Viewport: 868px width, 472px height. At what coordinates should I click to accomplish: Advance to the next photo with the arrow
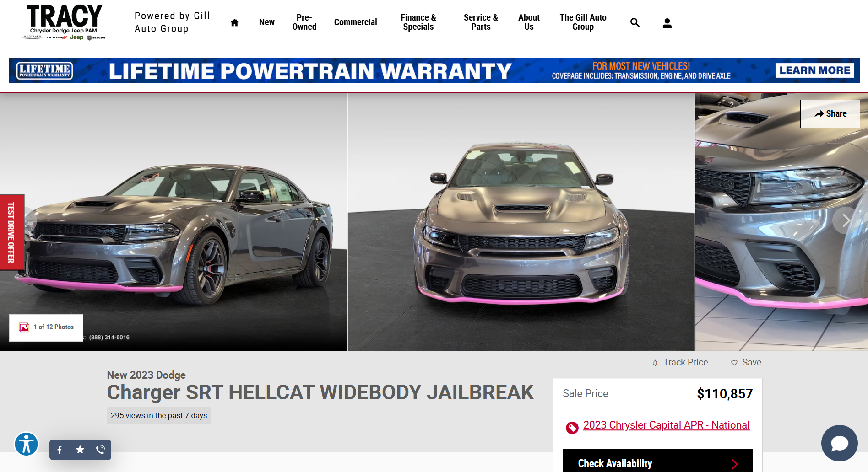(x=846, y=220)
